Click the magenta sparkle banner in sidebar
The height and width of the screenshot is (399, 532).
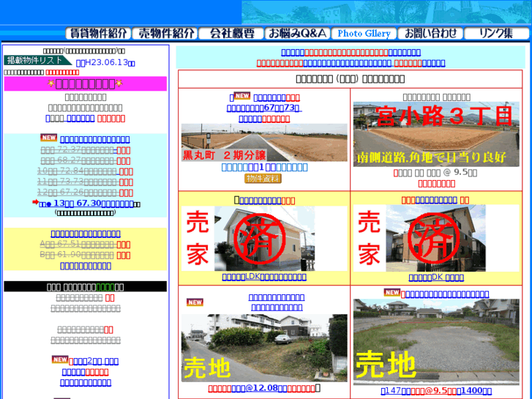pos(85,83)
